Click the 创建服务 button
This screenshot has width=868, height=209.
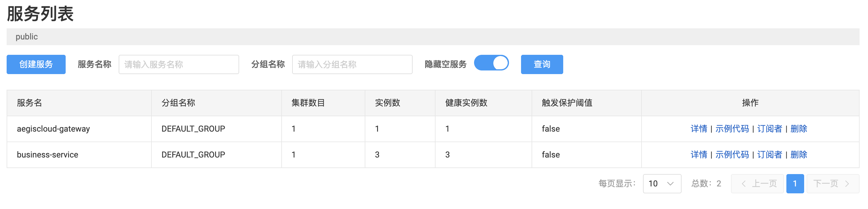[x=36, y=64]
